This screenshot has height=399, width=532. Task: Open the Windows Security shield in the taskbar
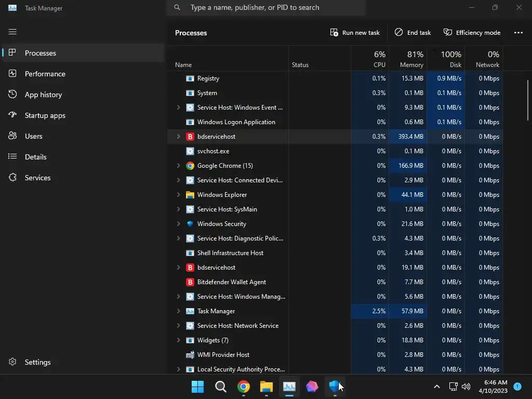pos(335,387)
